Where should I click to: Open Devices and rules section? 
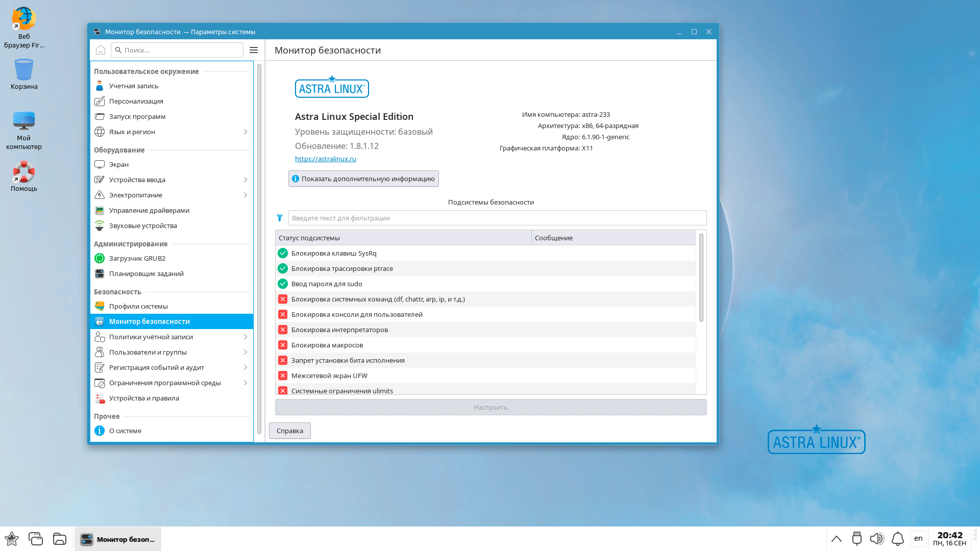point(143,398)
